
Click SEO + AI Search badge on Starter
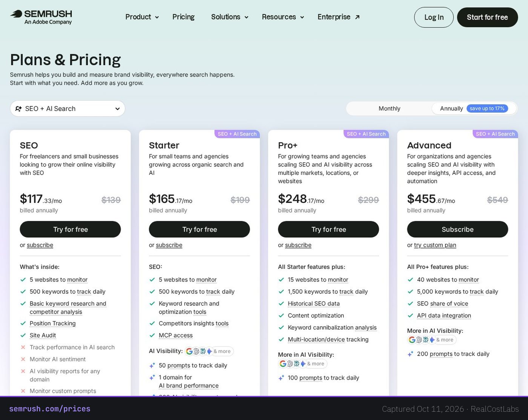pyautogui.click(x=237, y=134)
